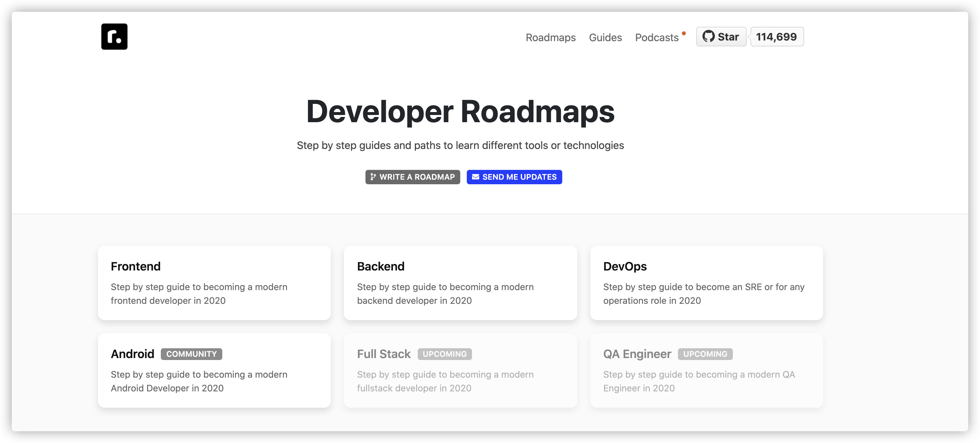Open the Backend roadmap card
This screenshot has height=443, width=980.
pos(460,283)
